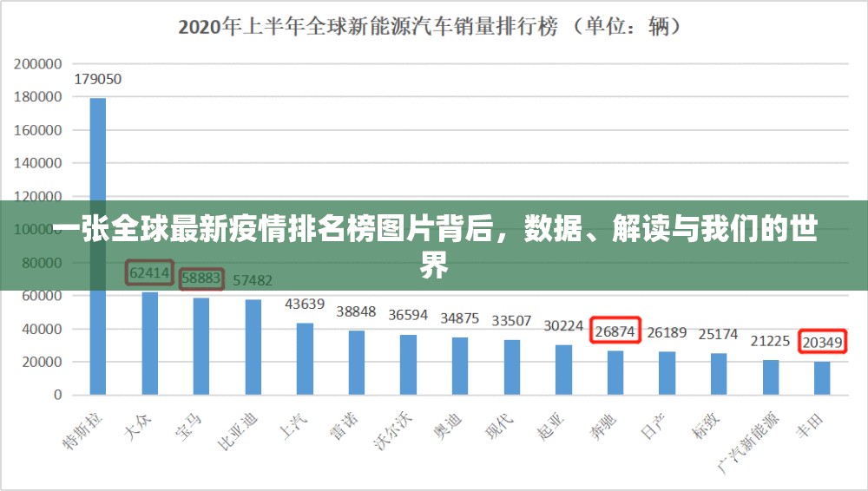Select the 沃尔沃 bar in the chart

pyautogui.click(x=409, y=365)
